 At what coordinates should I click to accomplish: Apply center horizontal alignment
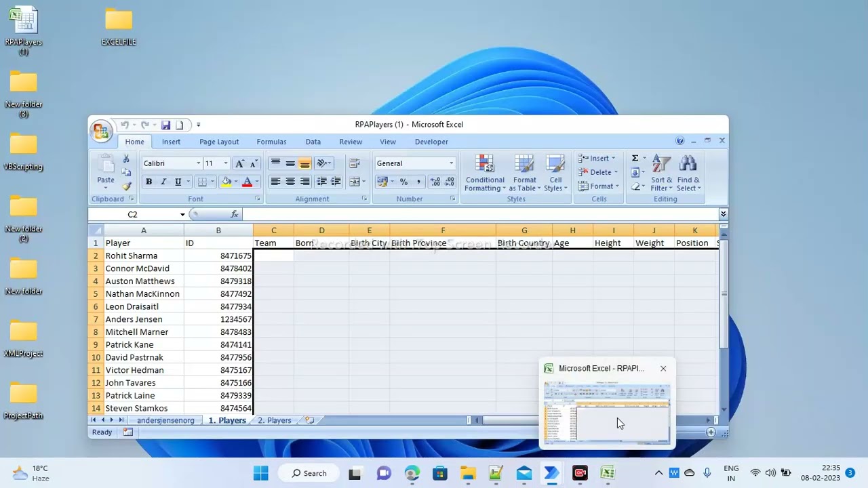(290, 182)
